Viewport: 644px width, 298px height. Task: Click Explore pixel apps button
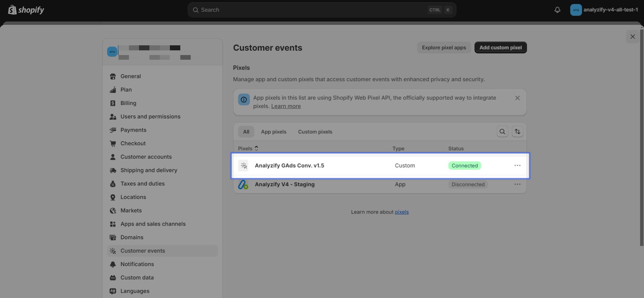coord(444,47)
